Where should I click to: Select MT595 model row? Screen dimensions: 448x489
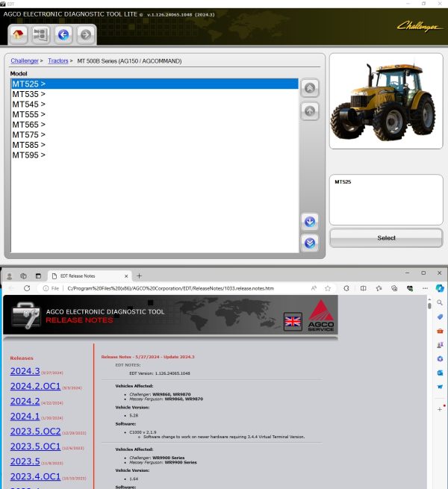point(155,155)
